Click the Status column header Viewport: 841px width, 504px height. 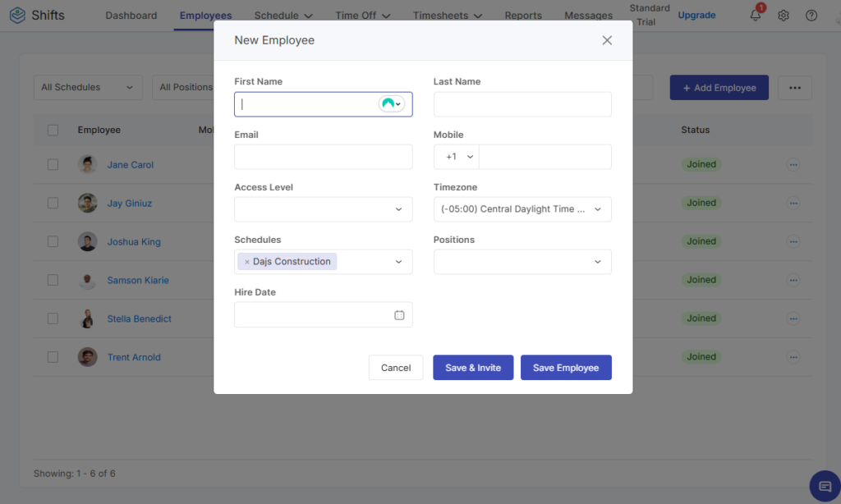click(x=695, y=130)
